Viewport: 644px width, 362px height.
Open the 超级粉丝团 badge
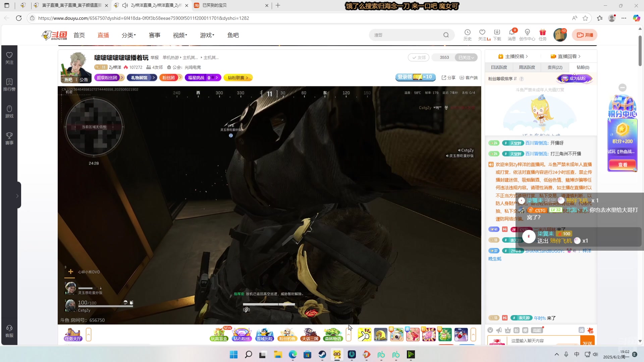(x=109, y=77)
